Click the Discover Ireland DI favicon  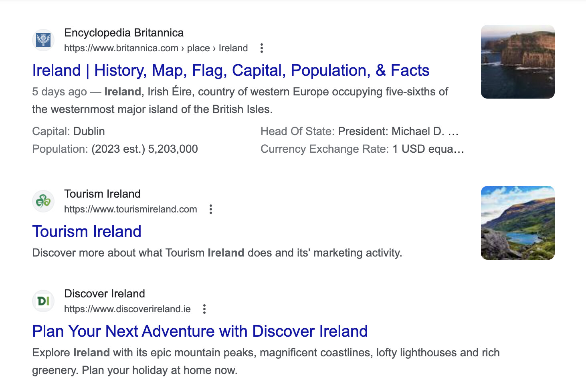(43, 301)
